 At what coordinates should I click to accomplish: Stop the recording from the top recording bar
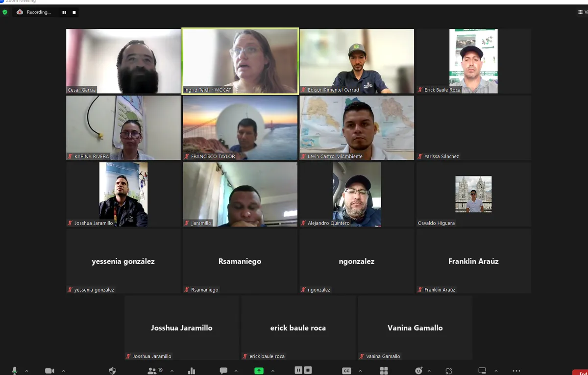point(74,12)
